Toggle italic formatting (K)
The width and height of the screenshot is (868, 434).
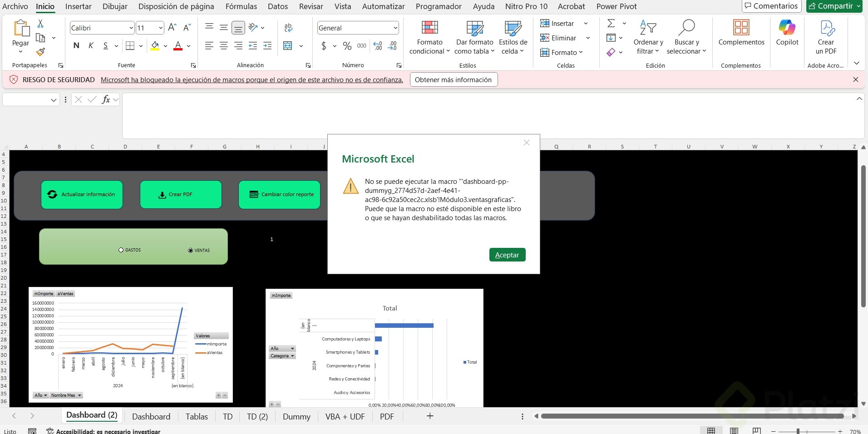coord(91,45)
